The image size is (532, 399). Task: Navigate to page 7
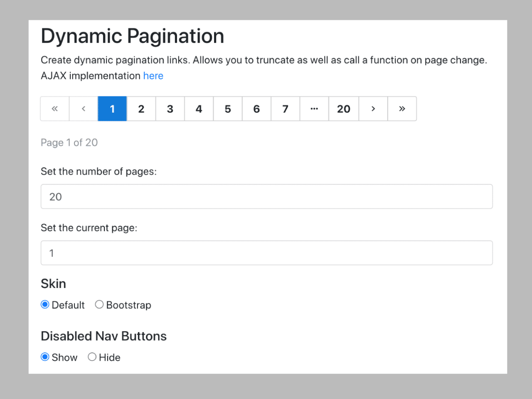pos(286,108)
